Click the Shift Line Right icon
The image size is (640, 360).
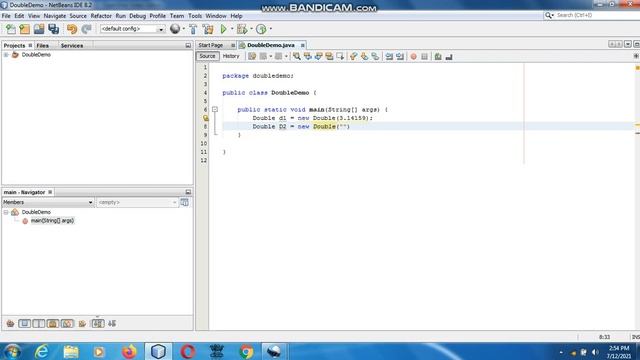[x=400, y=56]
